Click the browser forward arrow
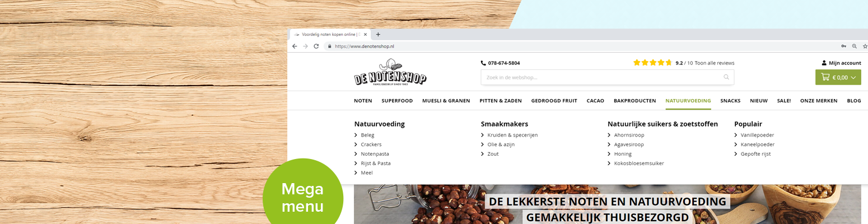 click(305, 46)
